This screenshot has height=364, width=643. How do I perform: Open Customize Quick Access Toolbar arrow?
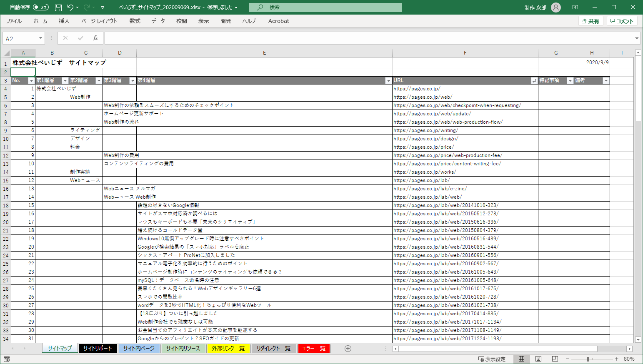coord(103,7)
